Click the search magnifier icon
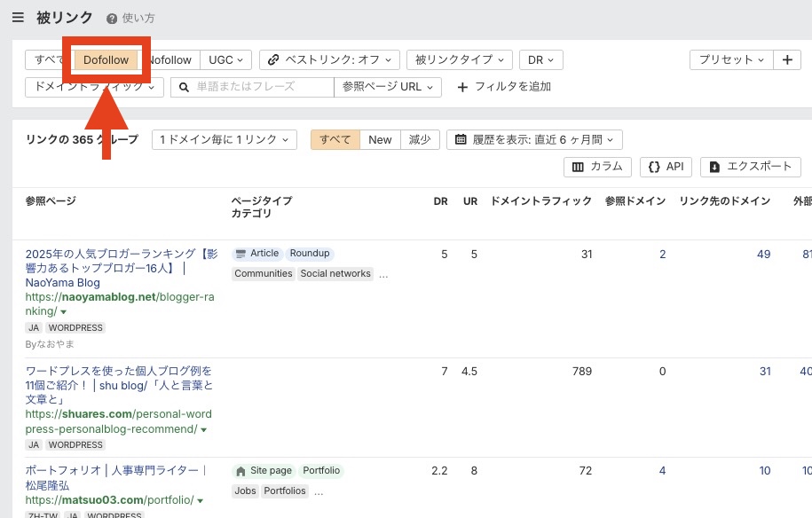The width and height of the screenshot is (812, 518). [x=184, y=88]
